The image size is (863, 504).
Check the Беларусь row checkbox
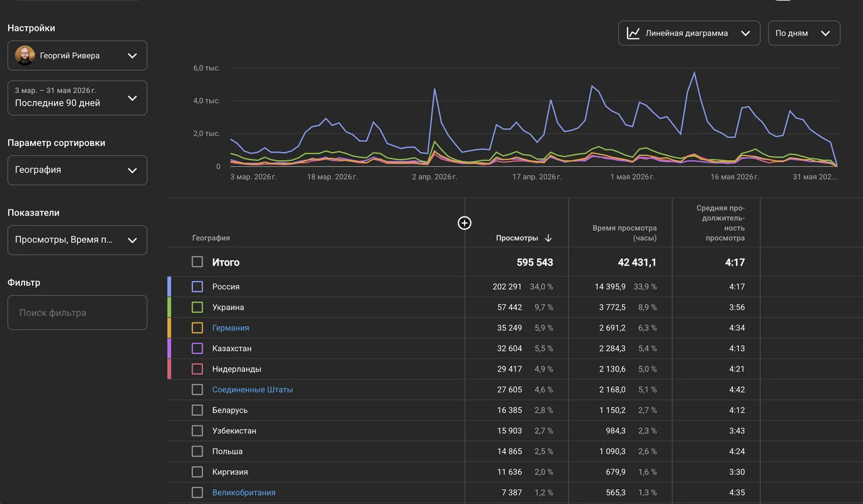click(x=197, y=410)
